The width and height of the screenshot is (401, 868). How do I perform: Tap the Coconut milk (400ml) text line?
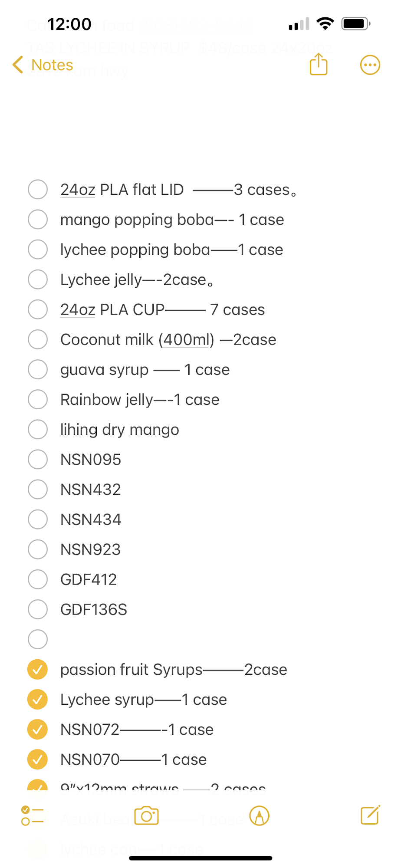168,340
